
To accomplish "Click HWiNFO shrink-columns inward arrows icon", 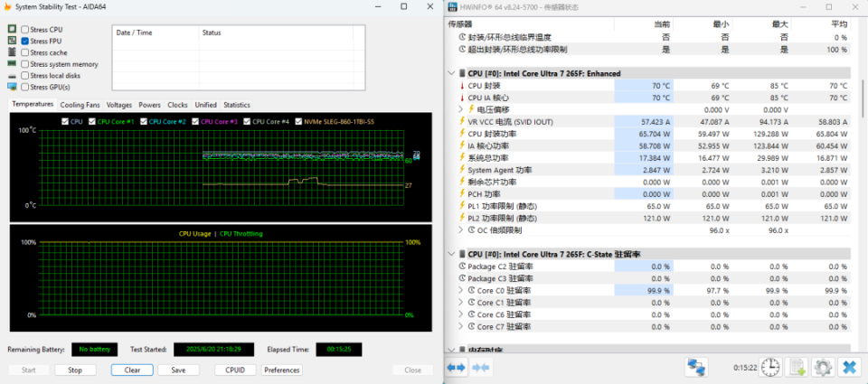I will (x=481, y=368).
